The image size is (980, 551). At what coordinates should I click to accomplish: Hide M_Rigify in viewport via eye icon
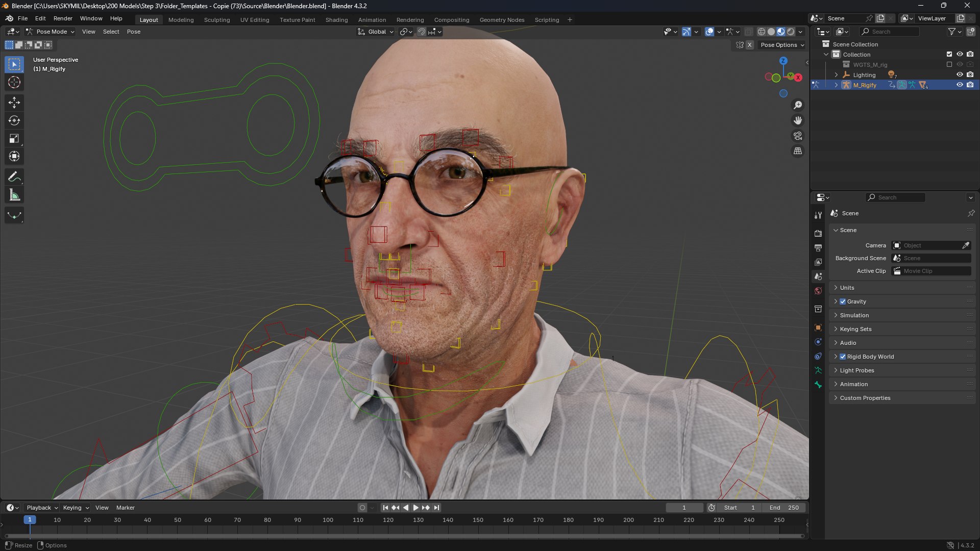pos(960,85)
